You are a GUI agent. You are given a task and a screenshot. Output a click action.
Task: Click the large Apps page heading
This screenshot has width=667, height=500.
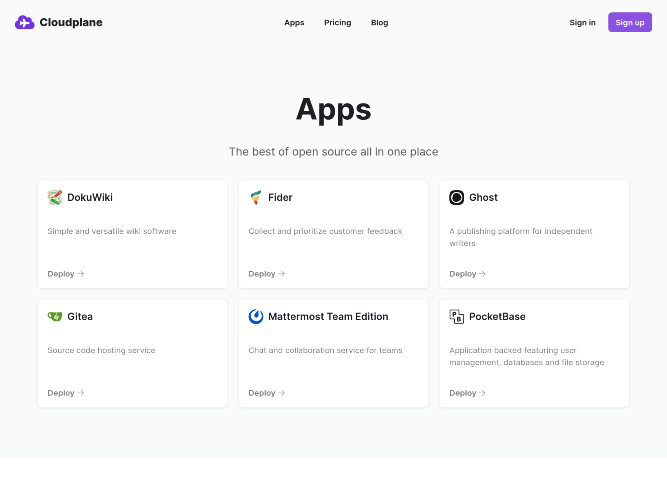click(334, 110)
